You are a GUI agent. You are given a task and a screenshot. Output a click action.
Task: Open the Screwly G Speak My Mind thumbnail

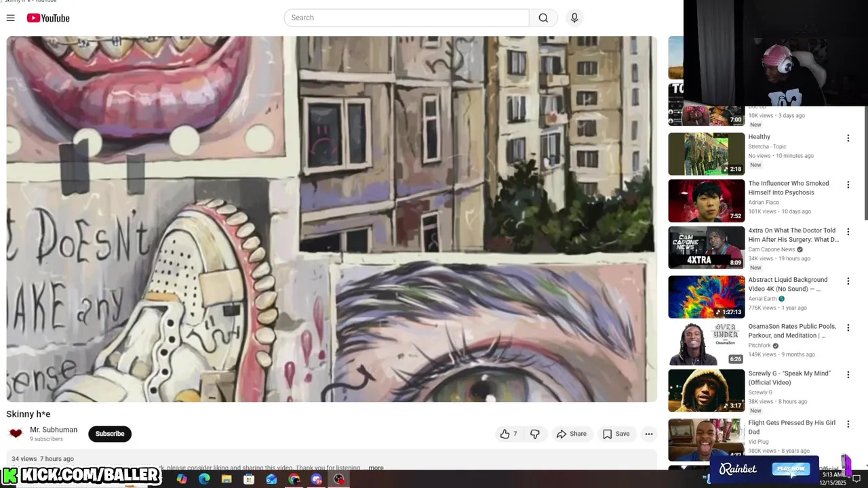[706, 390]
